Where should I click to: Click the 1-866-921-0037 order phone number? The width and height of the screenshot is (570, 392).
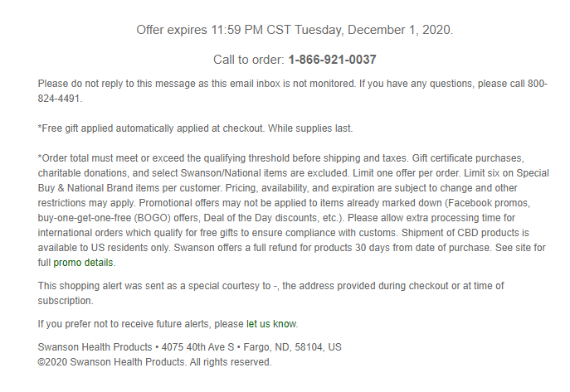click(332, 60)
